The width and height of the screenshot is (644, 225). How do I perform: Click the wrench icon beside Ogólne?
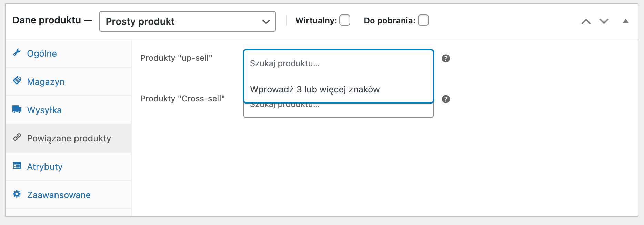pos(17,52)
